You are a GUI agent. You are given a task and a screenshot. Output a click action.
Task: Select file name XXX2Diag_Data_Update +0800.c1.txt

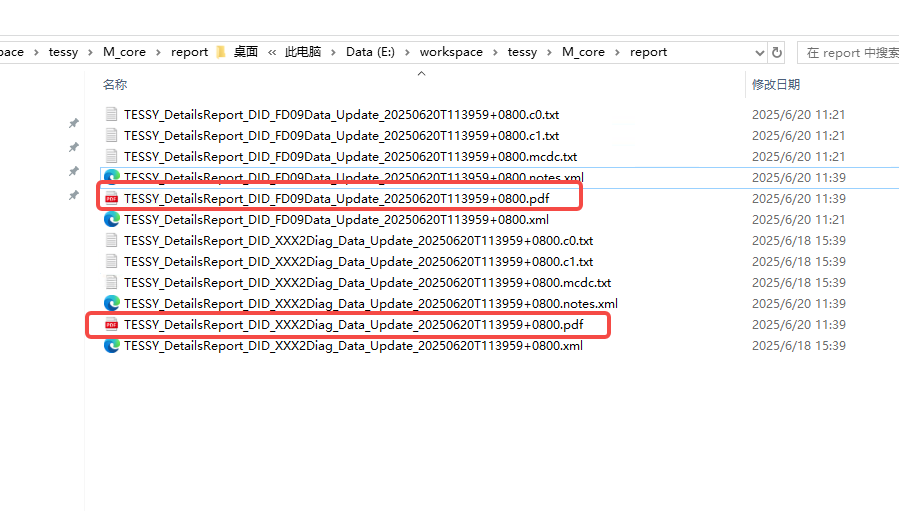[358, 262]
